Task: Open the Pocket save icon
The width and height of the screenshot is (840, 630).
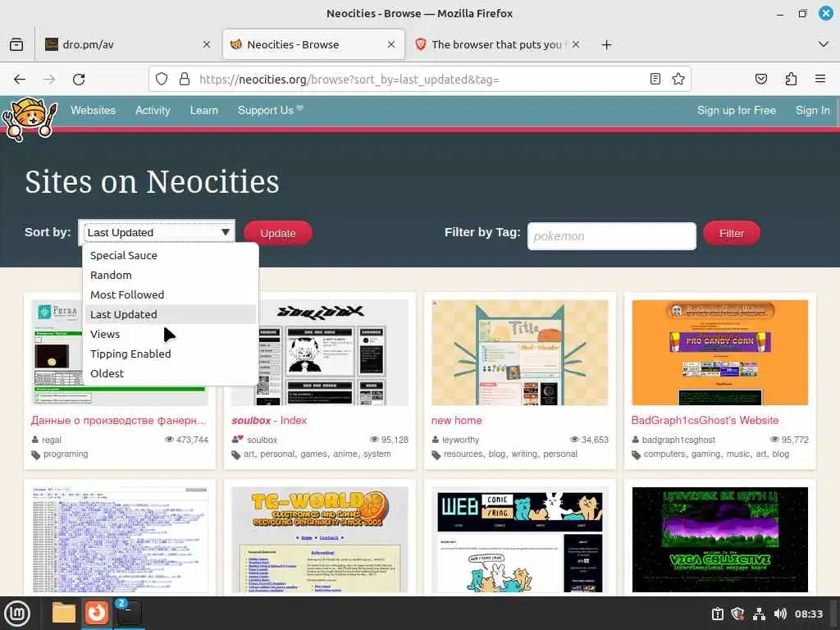Action: [760, 80]
